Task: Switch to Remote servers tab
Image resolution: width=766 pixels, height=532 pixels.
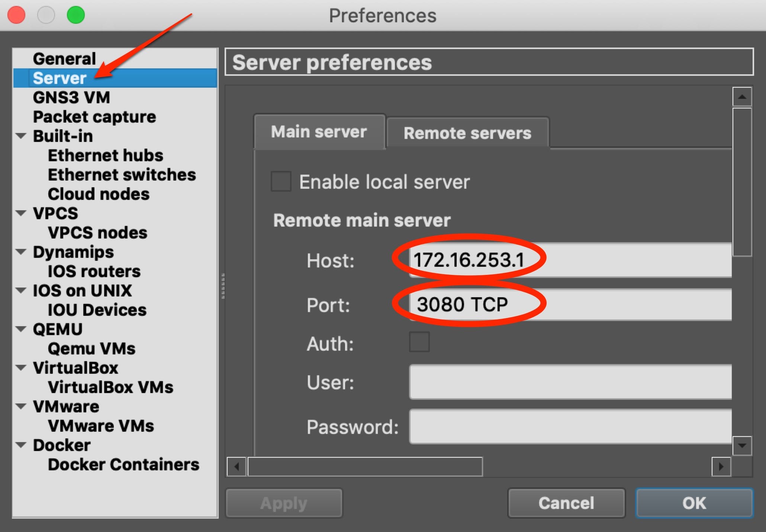Action: point(468,133)
